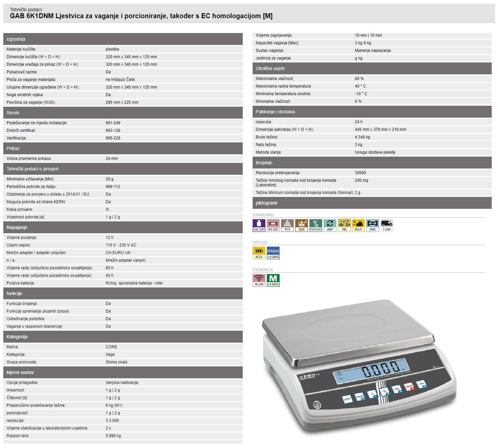Select the MULTI power adapter pictogram

tap(358, 225)
